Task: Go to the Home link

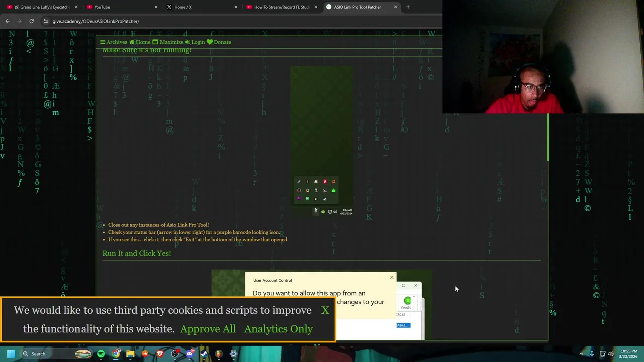Action: 140,42
